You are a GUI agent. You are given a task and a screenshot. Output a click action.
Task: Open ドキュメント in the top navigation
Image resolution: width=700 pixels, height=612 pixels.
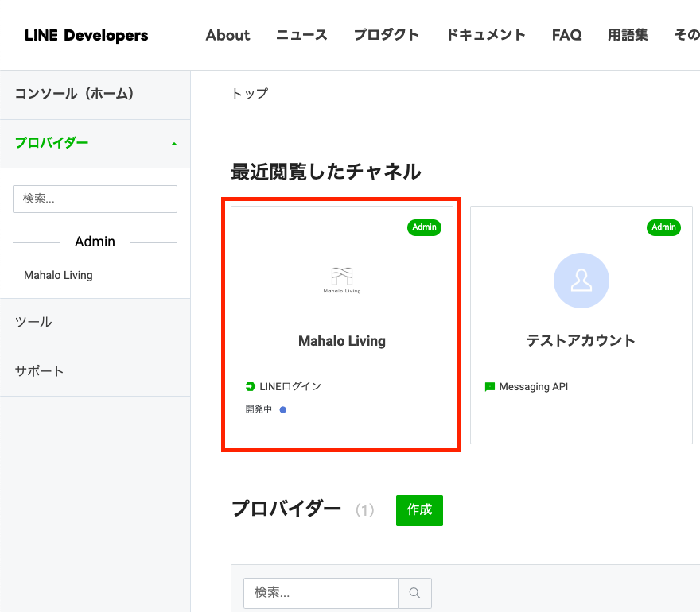click(486, 35)
